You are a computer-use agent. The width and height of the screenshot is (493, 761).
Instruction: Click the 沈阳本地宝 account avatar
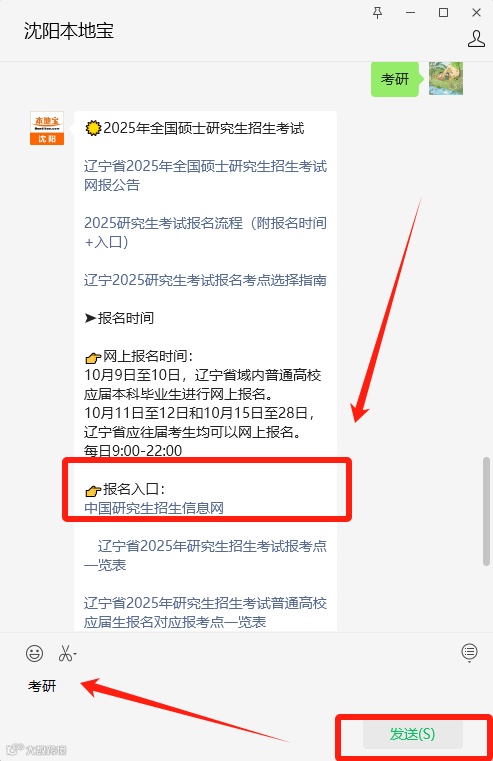(47, 128)
